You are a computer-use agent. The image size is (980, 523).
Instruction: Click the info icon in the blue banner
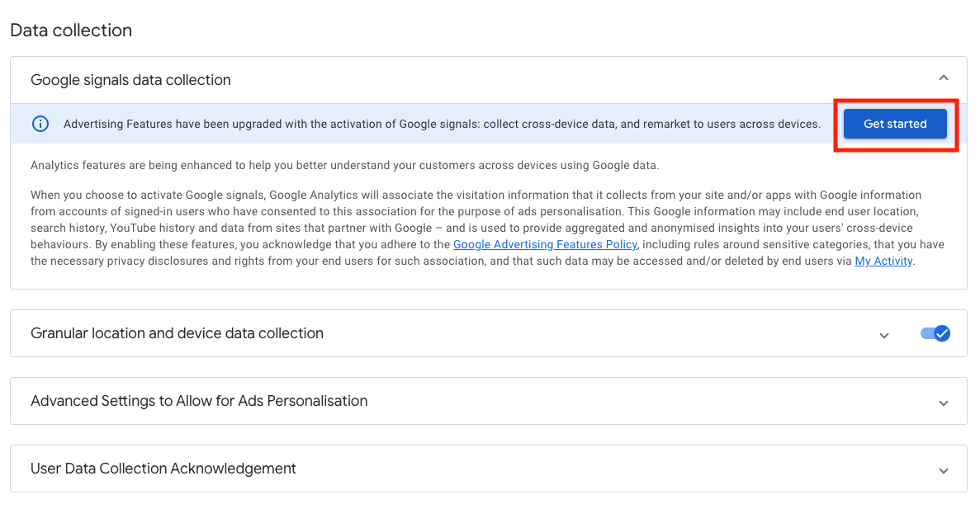(40, 124)
